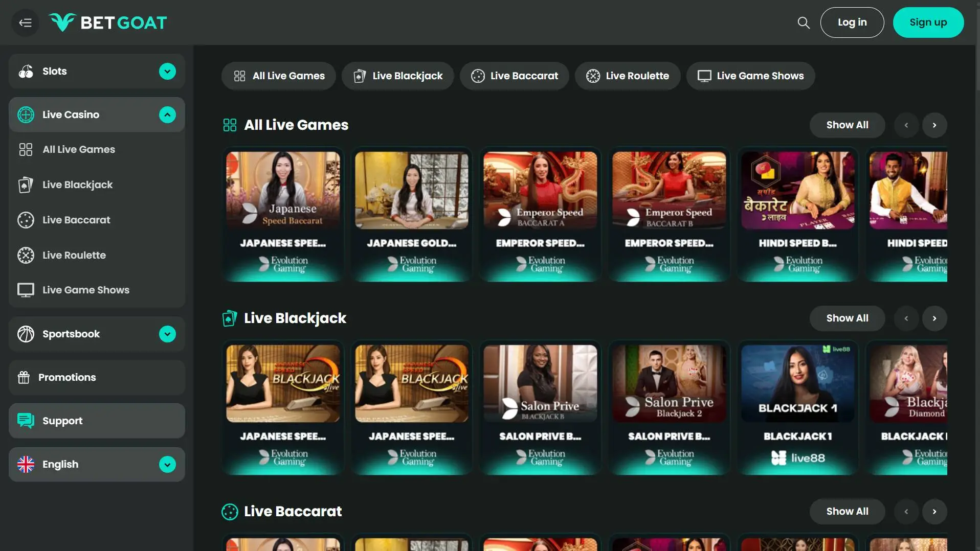Show All in Live Blackjack section
Screen dimensions: 980x551
(847, 318)
